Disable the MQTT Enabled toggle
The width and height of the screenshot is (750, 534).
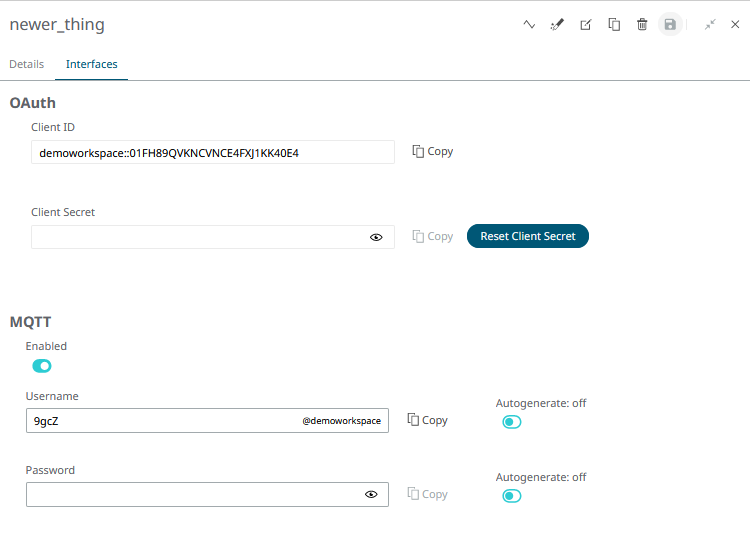click(x=42, y=366)
